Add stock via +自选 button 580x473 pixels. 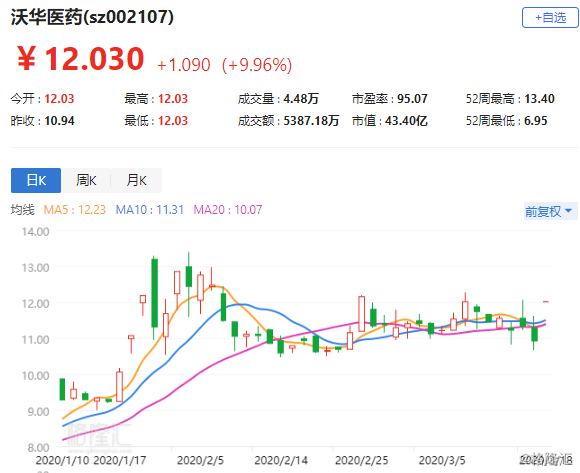coord(550,17)
